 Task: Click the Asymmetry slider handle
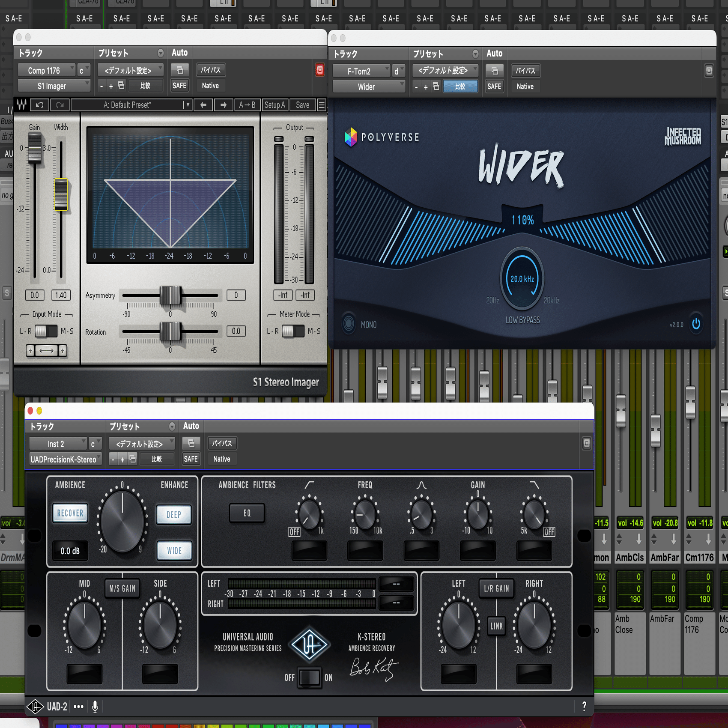click(x=170, y=295)
